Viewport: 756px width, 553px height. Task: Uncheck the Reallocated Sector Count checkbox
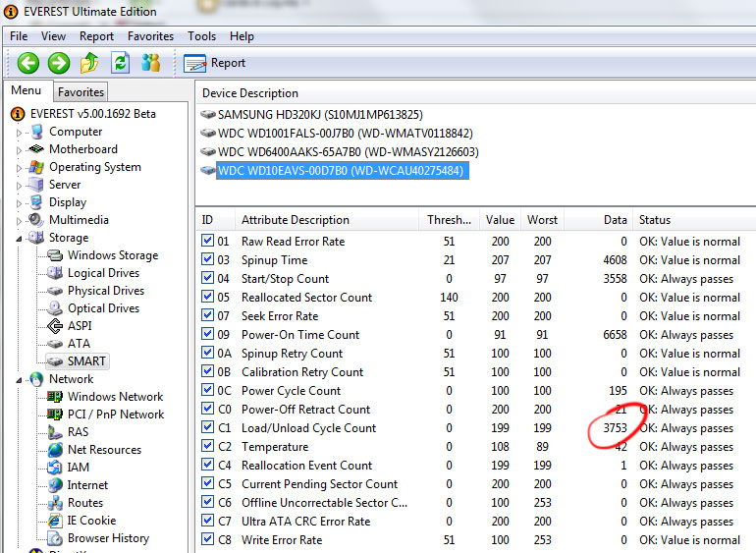tap(208, 297)
